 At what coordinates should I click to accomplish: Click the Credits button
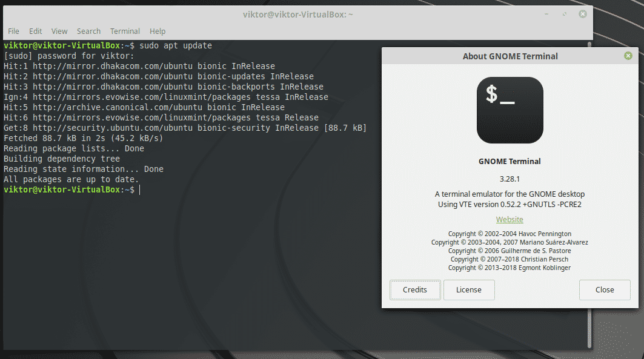[415, 290]
